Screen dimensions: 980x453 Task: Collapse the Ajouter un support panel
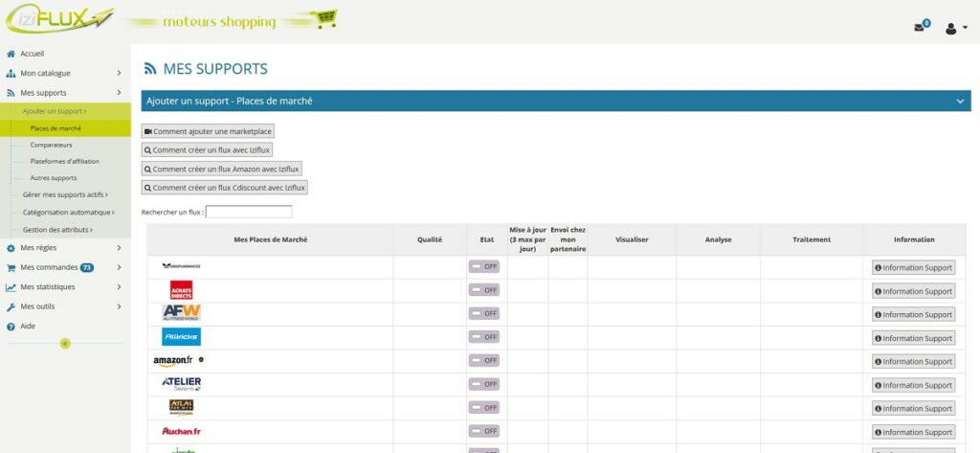tap(959, 101)
